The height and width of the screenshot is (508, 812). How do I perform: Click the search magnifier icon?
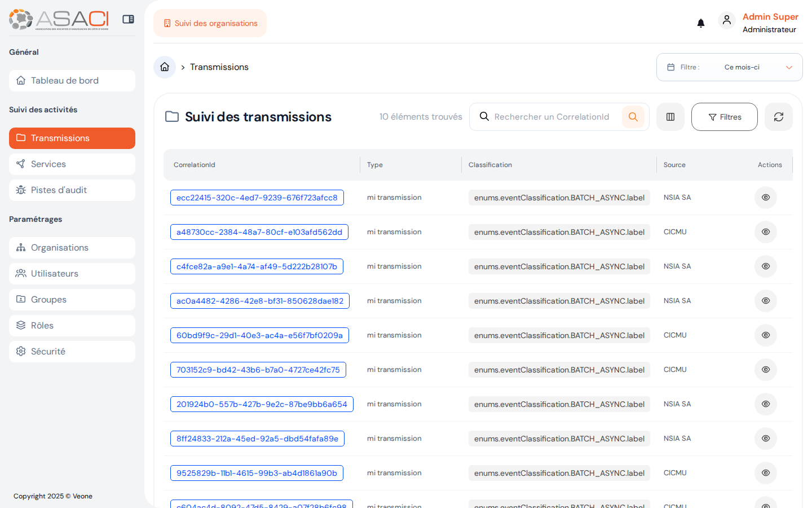click(633, 117)
